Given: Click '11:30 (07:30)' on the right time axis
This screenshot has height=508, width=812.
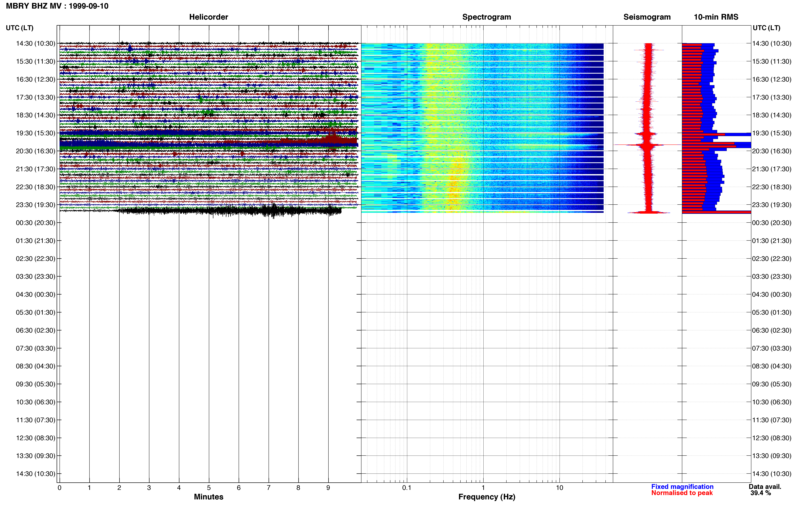Looking at the screenshot, I should tap(772, 420).
